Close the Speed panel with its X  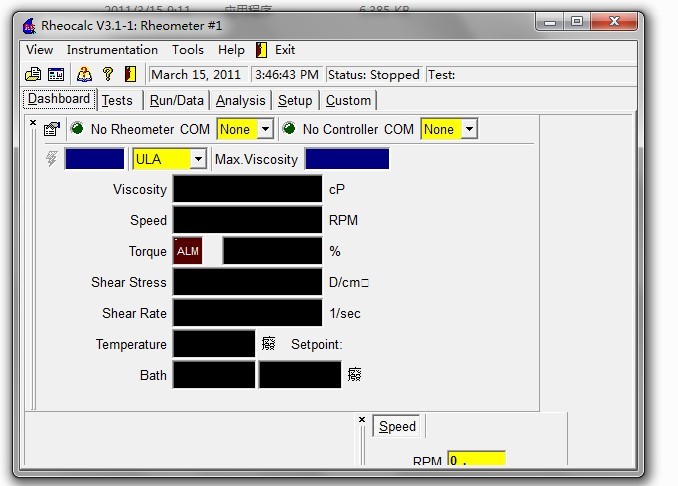[362, 419]
